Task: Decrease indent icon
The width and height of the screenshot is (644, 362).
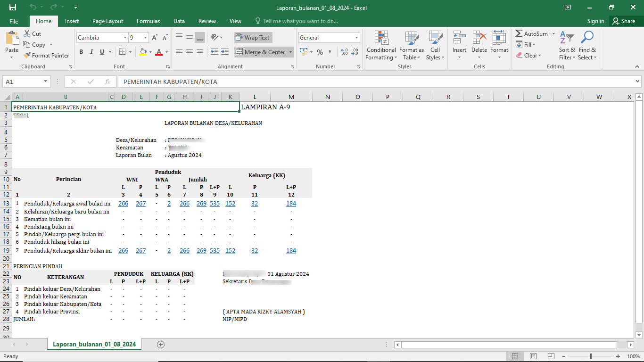Action: point(215,52)
